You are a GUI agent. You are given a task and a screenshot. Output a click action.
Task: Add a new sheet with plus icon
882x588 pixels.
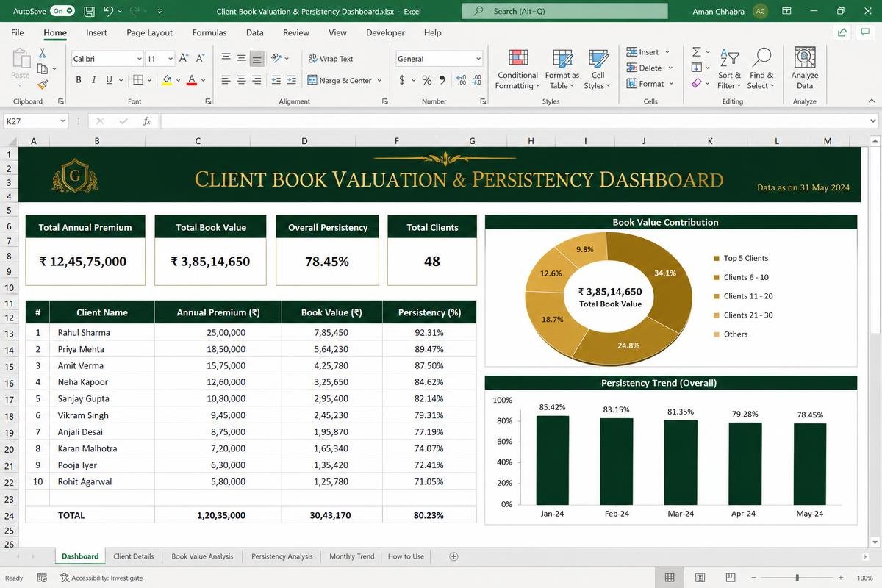click(453, 556)
